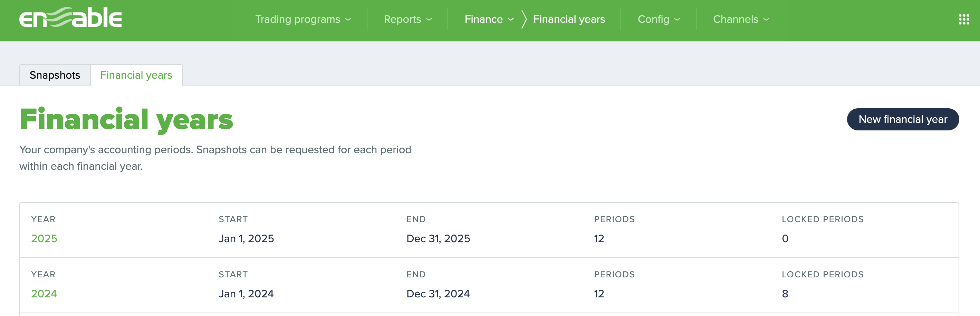
Task: Switch to the Snapshots tab
Action: click(55, 75)
